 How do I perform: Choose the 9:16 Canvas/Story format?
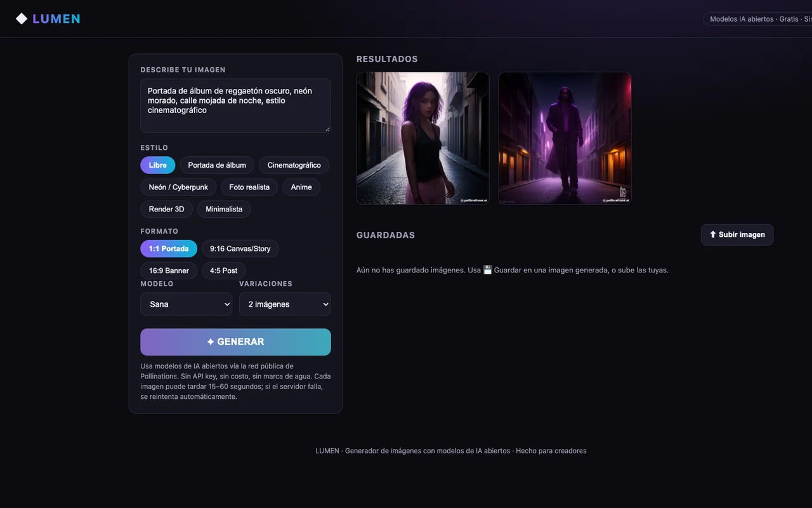(240, 249)
